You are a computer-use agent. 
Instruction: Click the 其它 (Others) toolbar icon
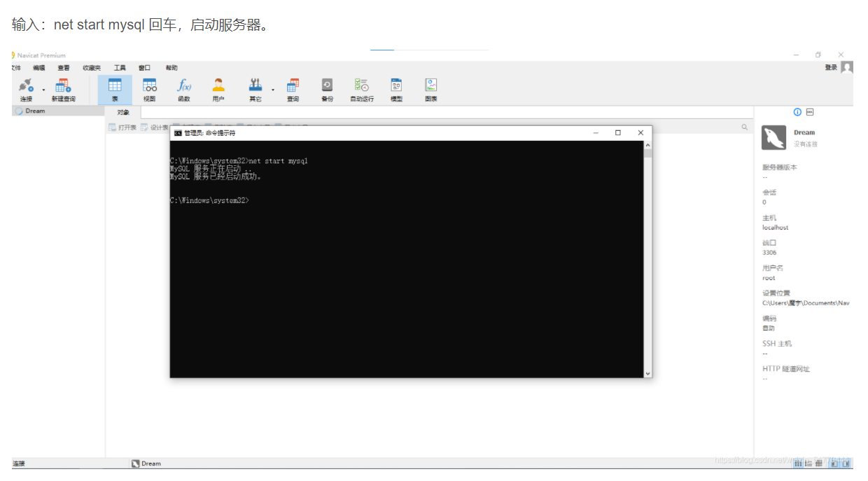coord(255,89)
